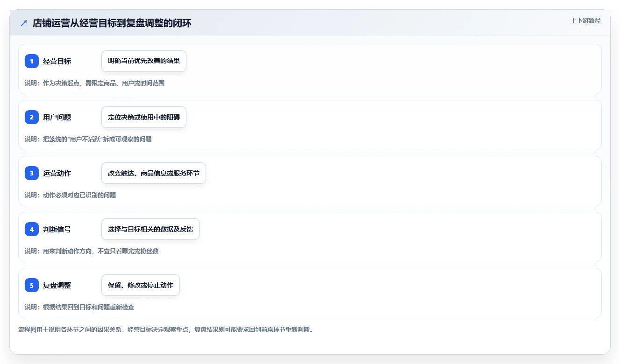Screen dimensions: 620x364
Task: Select the 运营动作 step title
Action: coord(57,173)
